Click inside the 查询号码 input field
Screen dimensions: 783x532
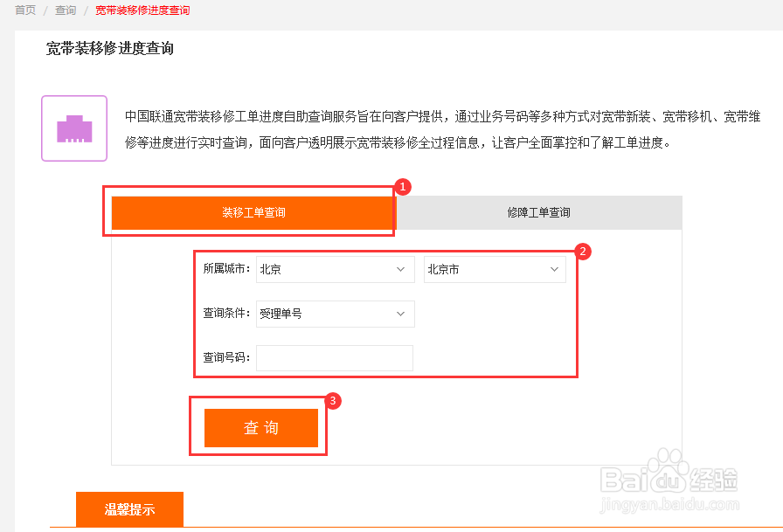(x=334, y=358)
